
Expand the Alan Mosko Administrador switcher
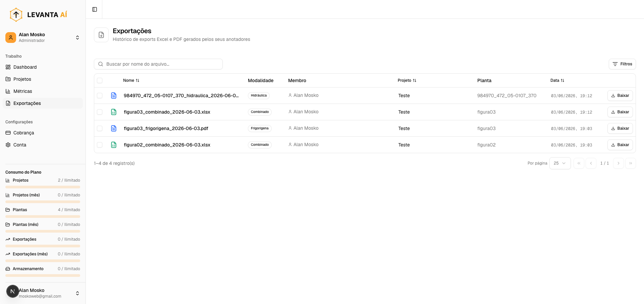(x=43, y=38)
